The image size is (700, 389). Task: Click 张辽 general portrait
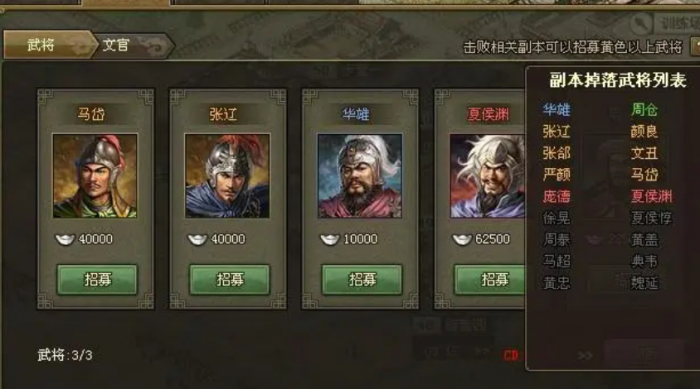pyautogui.click(x=227, y=176)
